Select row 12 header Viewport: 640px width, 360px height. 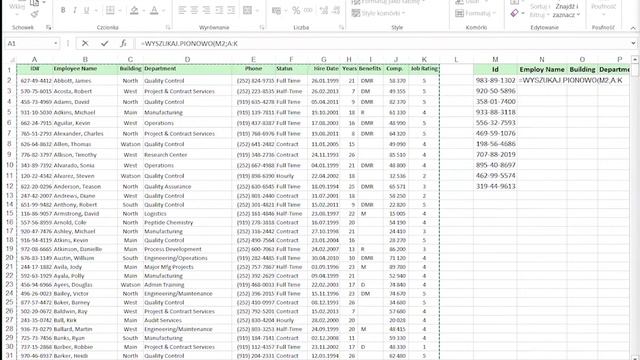9,186
